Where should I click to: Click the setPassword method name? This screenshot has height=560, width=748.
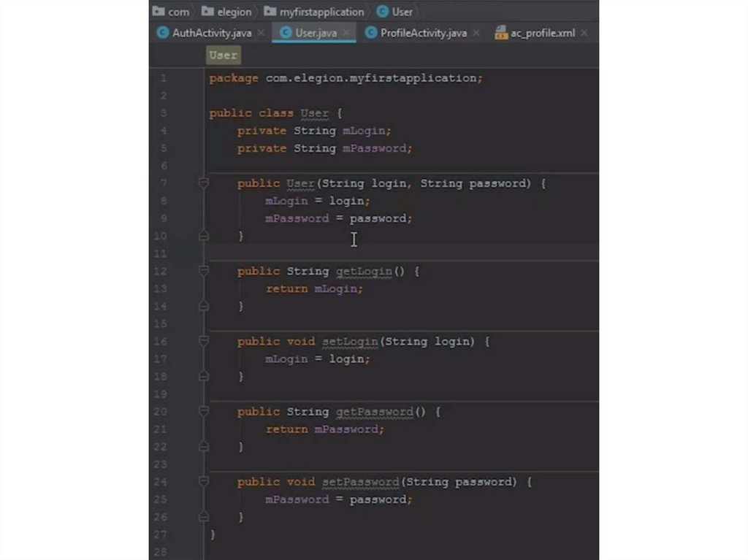[361, 482]
